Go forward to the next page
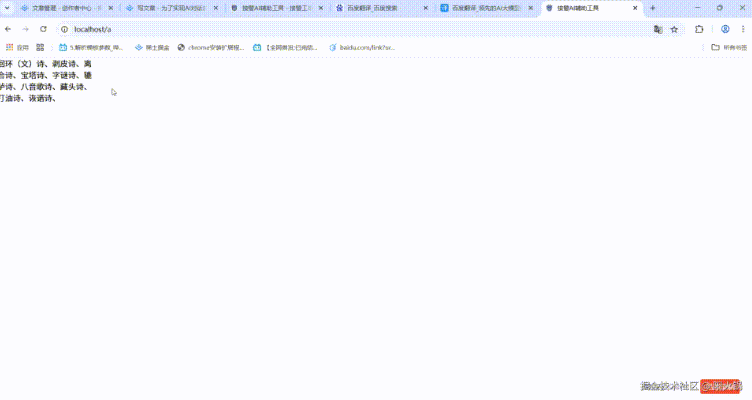The image size is (752, 400). pos(25,29)
